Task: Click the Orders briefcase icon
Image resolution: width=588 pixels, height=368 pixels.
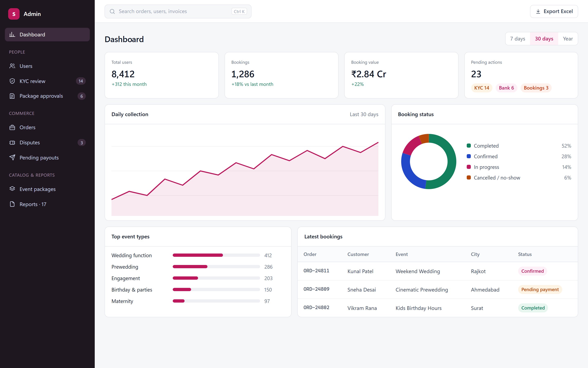Action: (12, 128)
